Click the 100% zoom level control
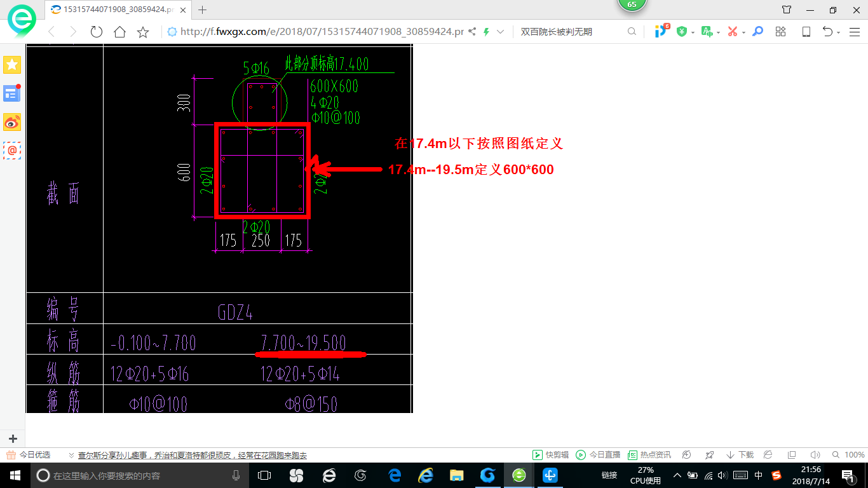 [850, 455]
